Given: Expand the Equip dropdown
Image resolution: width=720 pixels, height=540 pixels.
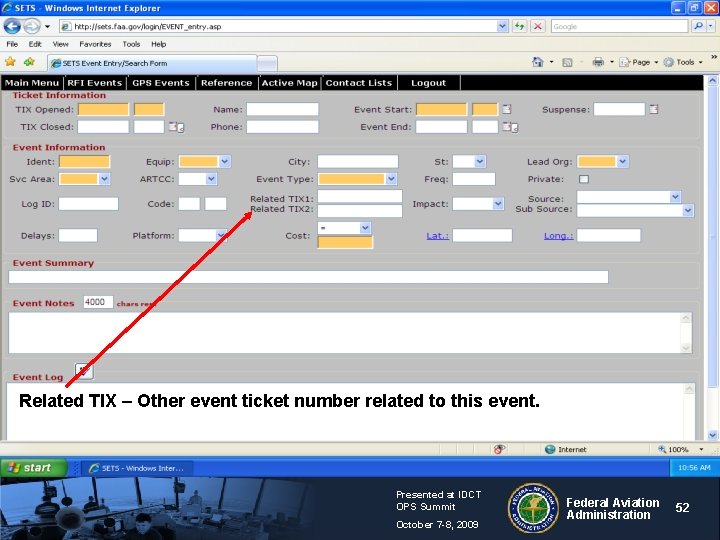Looking at the screenshot, I should [225, 162].
